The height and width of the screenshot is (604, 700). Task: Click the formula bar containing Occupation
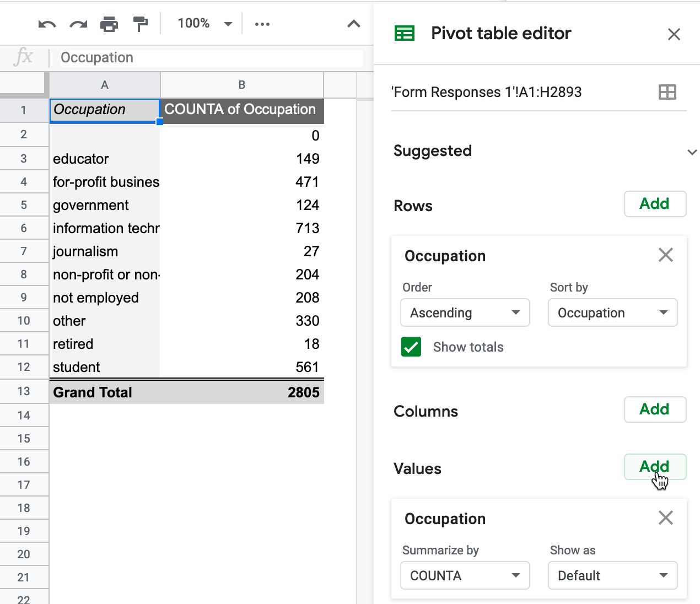pos(211,58)
